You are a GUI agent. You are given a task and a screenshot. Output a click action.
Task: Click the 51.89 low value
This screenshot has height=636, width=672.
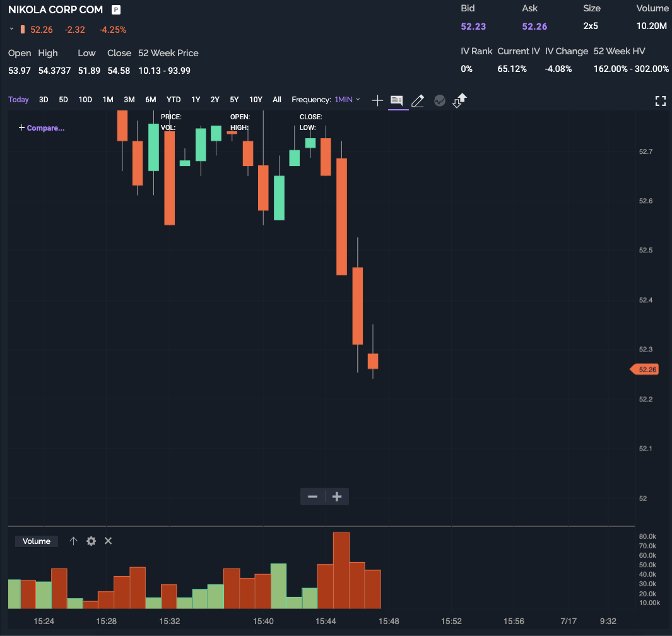tap(89, 70)
